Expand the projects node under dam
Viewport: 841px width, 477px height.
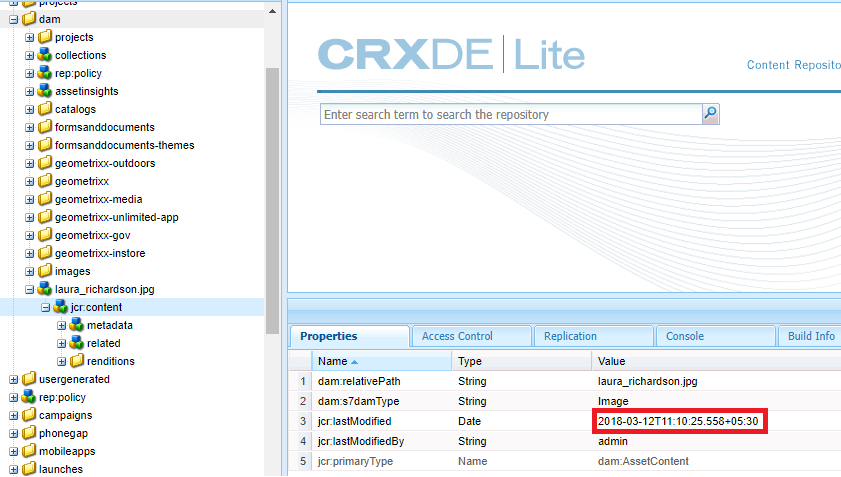point(29,38)
